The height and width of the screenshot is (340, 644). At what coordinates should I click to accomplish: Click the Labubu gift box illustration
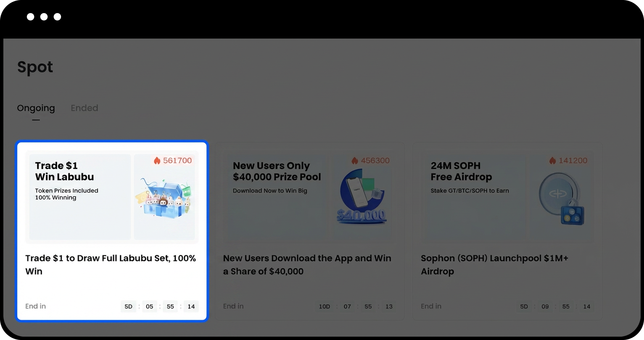164,199
